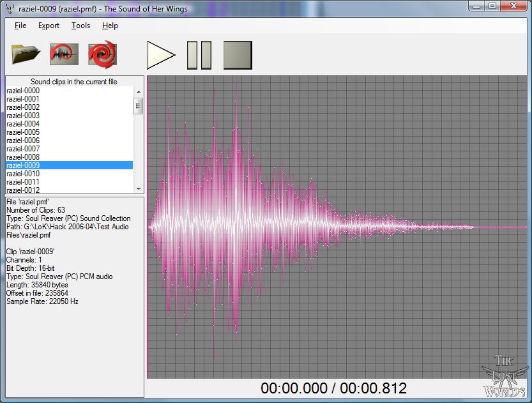Viewport: 532px width, 403px height.
Task: Select clip raziel-0008 in the list
Action: tap(70, 157)
